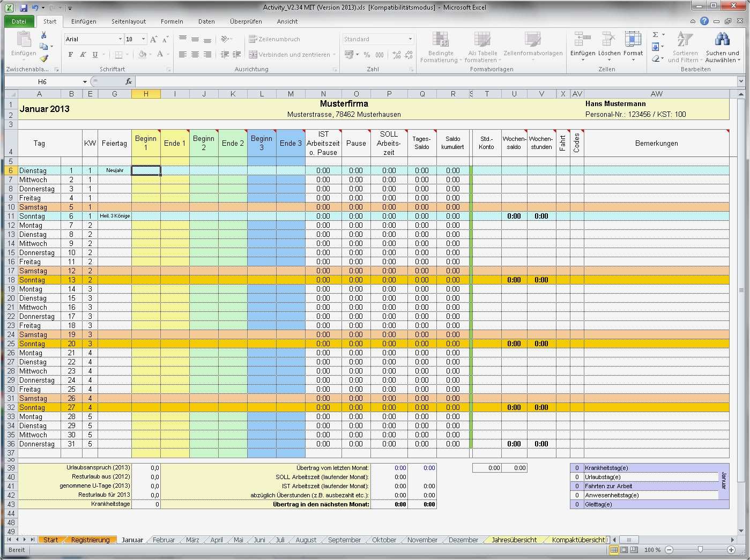Select Normal view button in status bar
This screenshot has width=750, height=560.
[x=615, y=550]
